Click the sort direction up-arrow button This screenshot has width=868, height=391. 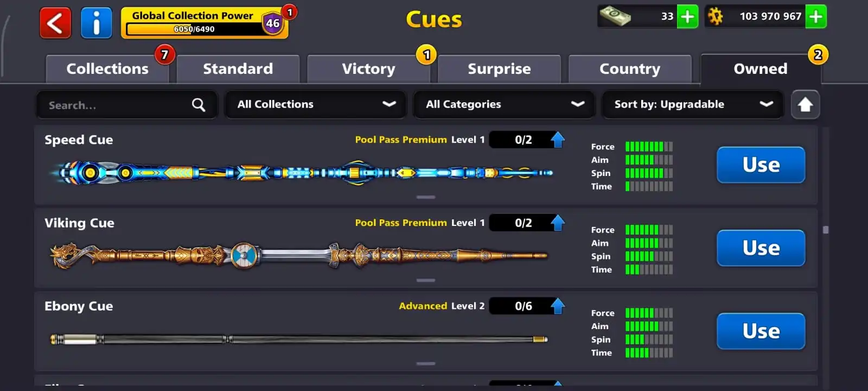tap(805, 104)
